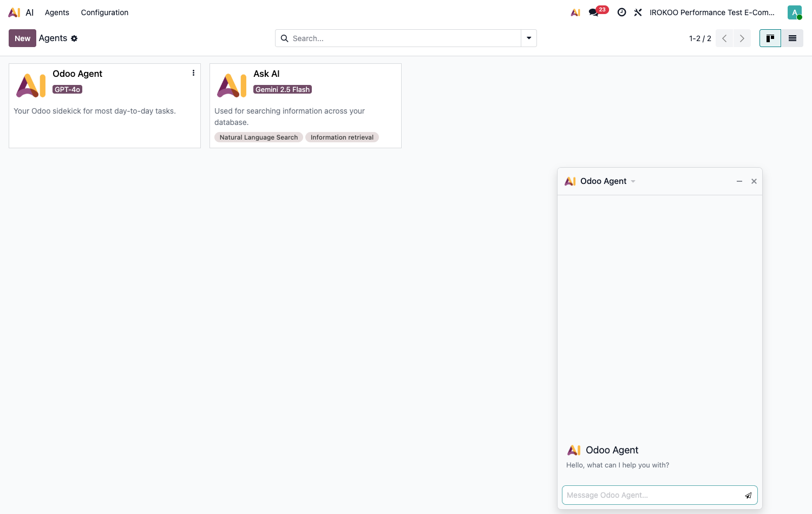Screen dimensions: 812x514
Task: Switch to List view
Action: 793,38
